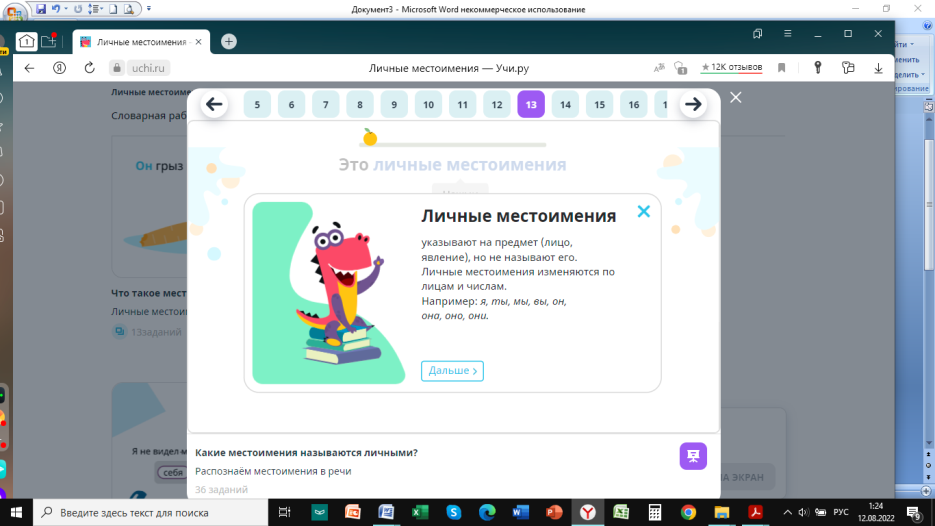Screen dimensions: 935x526
Task: Open File Explorer from the taskbar
Action: (722, 512)
